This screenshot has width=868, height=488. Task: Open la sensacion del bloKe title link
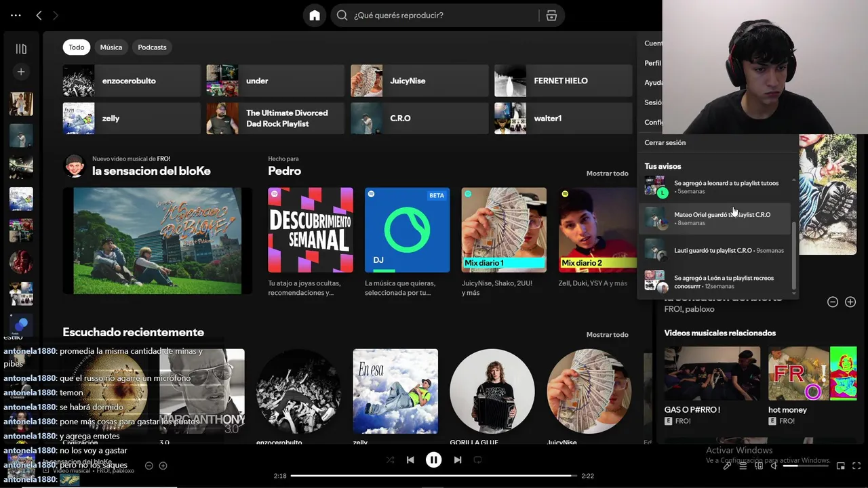coord(151,171)
